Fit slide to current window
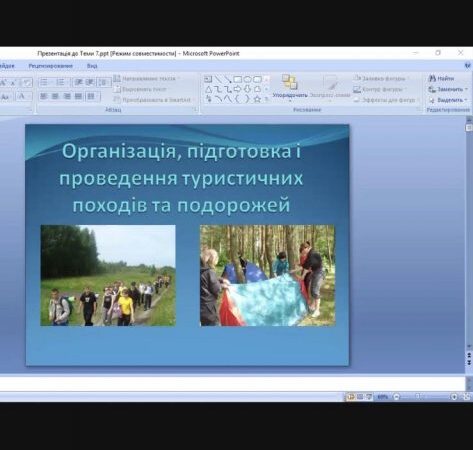 click(466, 397)
